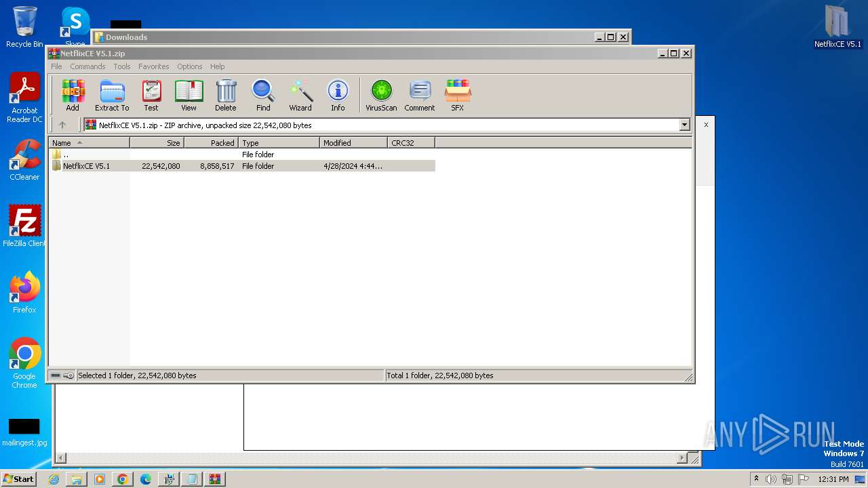Click the network tray icon
868x488 pixels.
pos(787,479)
